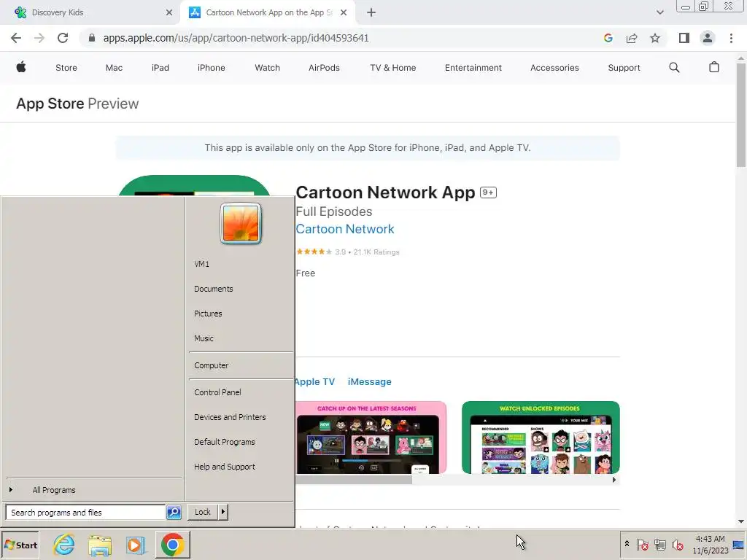
Task: Open Windows Media Player from the taskbar
Action: (x=136, y=545)
